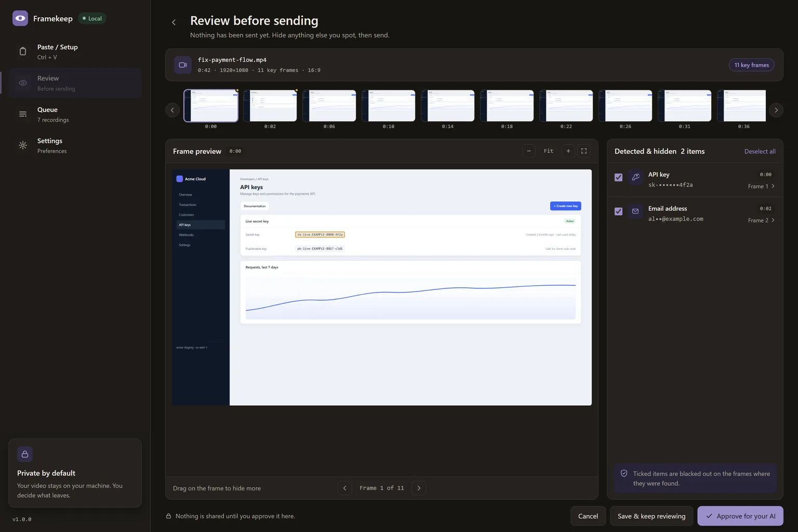The width and height of the screenshot is (798, 532).
Task: Select the 0:14 key frame thumbnail
Action: (x=448, y=106)
